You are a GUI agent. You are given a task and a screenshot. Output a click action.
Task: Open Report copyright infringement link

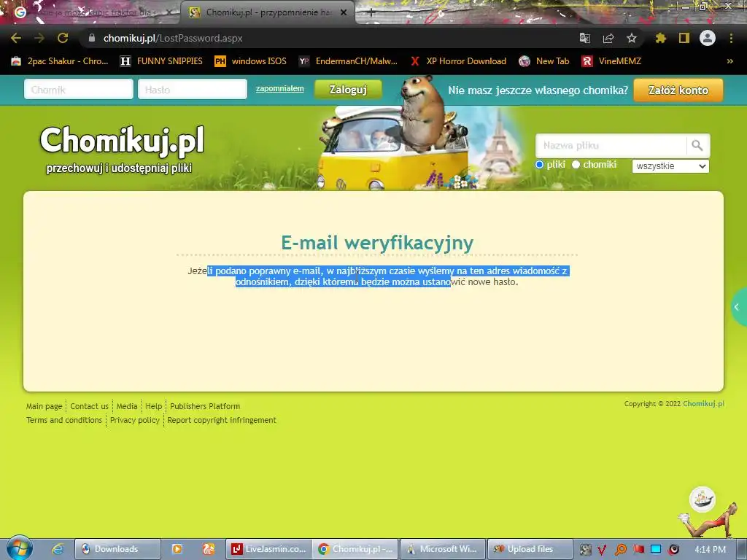point(222,420)
